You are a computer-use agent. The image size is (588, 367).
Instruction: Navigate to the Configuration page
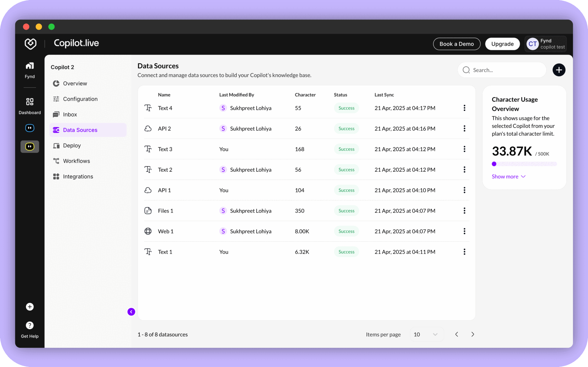click(x=80, y=99)
